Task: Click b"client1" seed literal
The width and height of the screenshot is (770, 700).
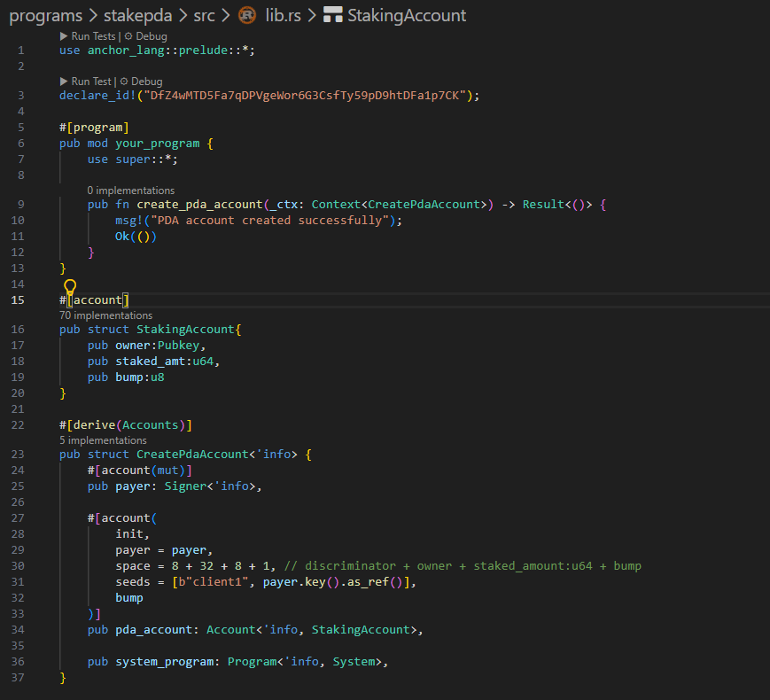Action: pos(214,582)
